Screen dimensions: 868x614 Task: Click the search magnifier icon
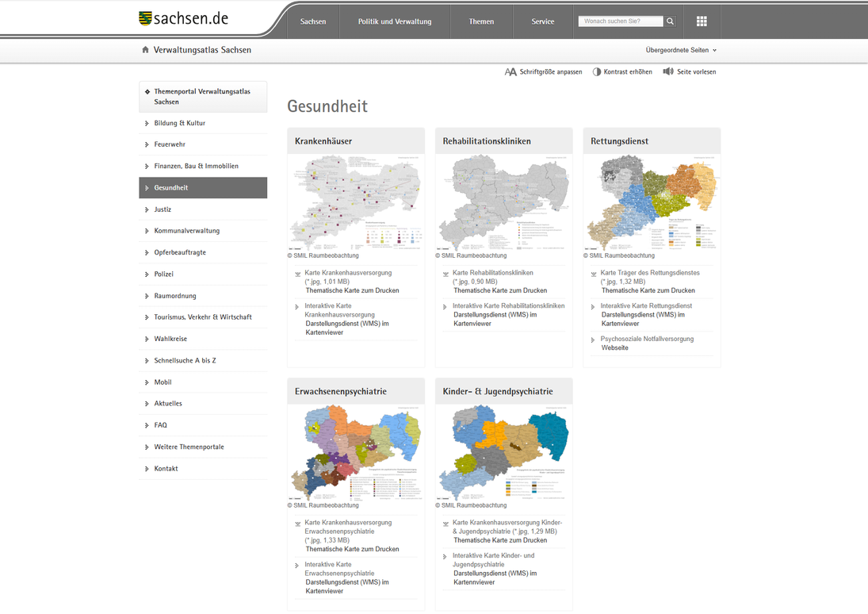[x=670, y=21]
